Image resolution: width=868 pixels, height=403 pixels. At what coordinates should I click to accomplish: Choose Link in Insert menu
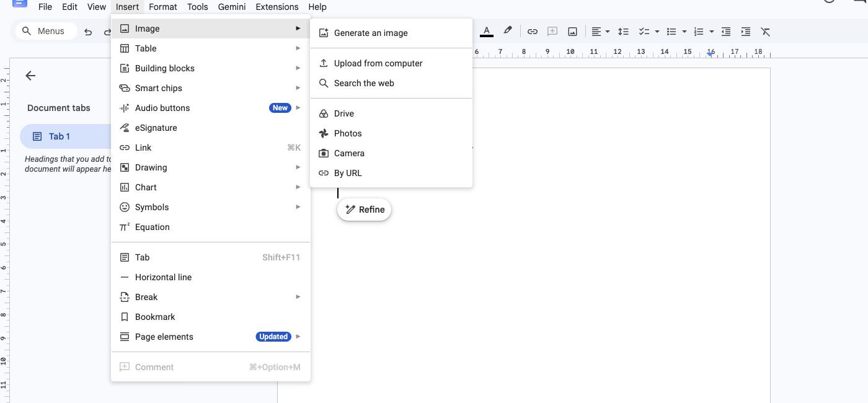click(211, 148)
